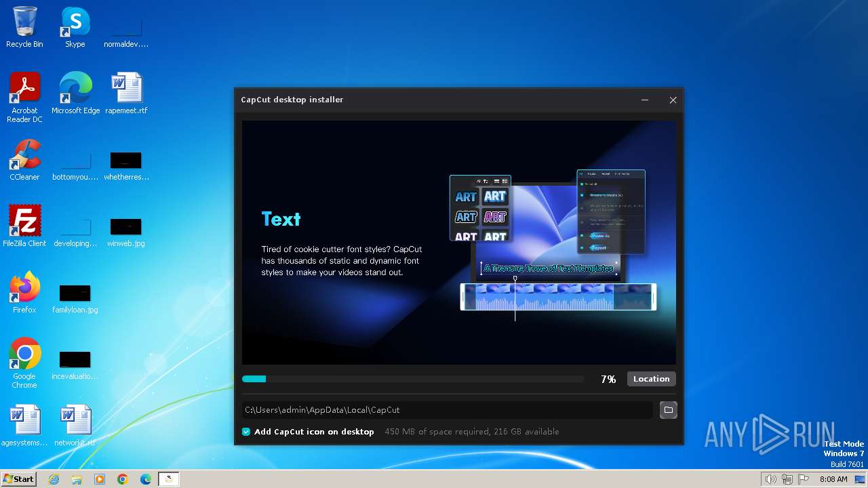Select the rapemeet.rtf document icon
Screen dimensions: 868x488
pos(126,94)
